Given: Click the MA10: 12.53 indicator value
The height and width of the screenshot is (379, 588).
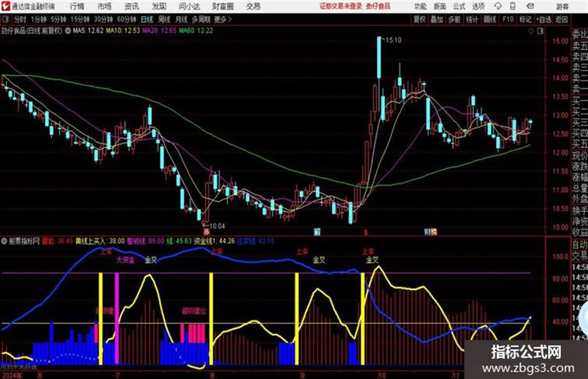Looking at the screenshot, I should click(123, 31).
